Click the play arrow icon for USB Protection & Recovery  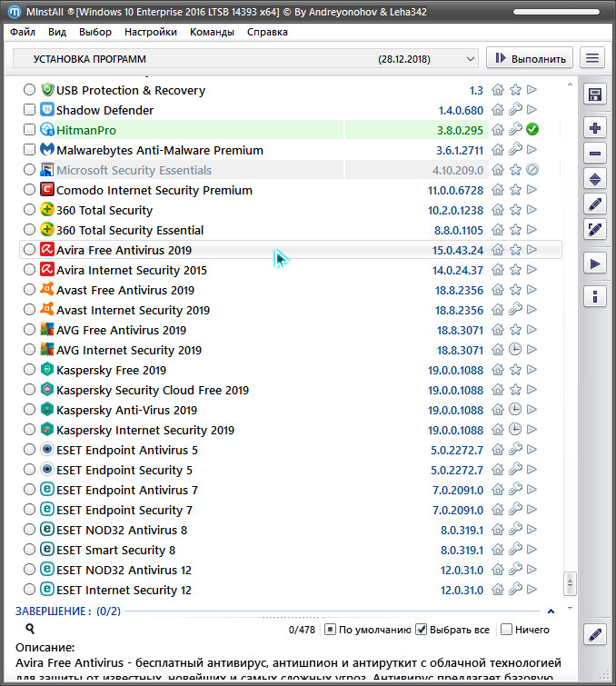[532, 90]
